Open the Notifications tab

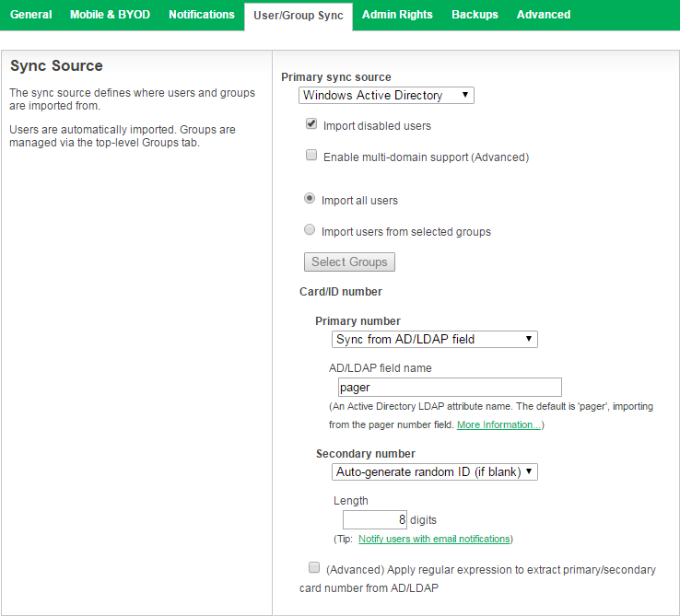(x=201, y=15)
